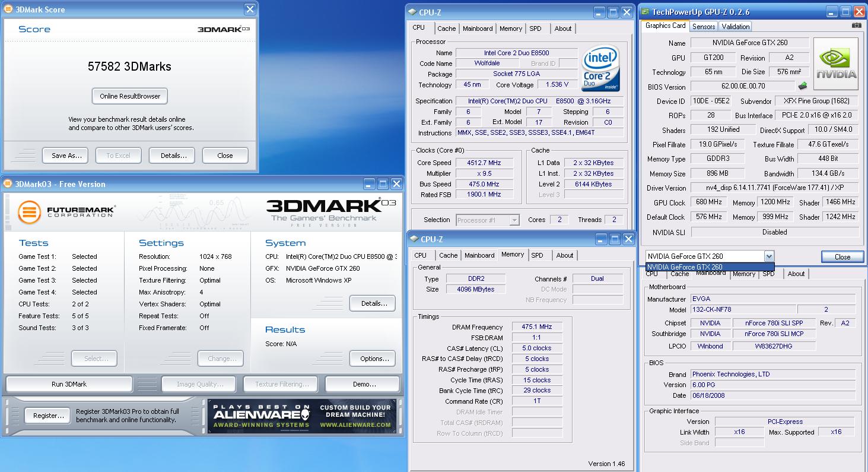Click the title bar icon of the top CPU-Z window

tap(413, 12)
